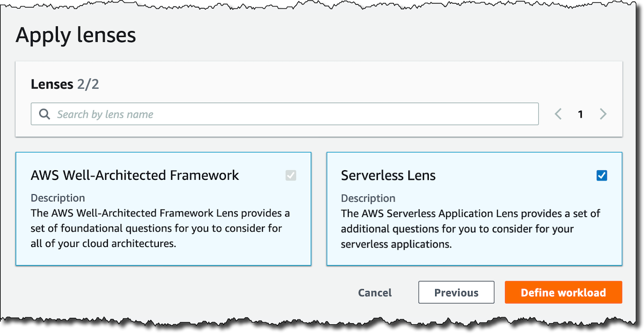This screenshot has height=334, width=644.
Task: Click the Serverless Application Lens description paragraph
Action: coord(470,229)
